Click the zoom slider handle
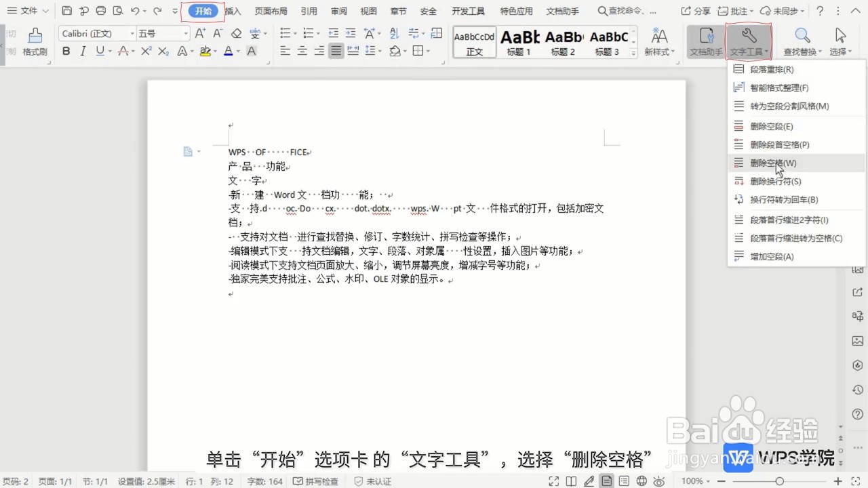 tap(780, 481)
